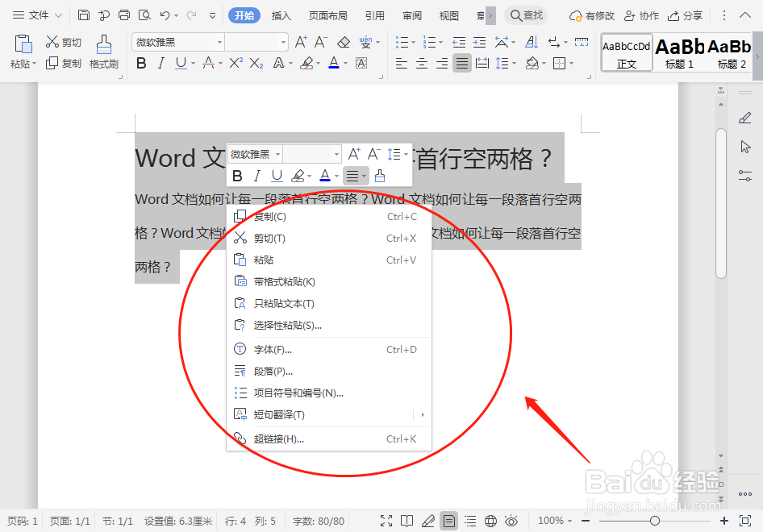Toggle page layout view in status bar
763x532 pixels.
(448, 521)
